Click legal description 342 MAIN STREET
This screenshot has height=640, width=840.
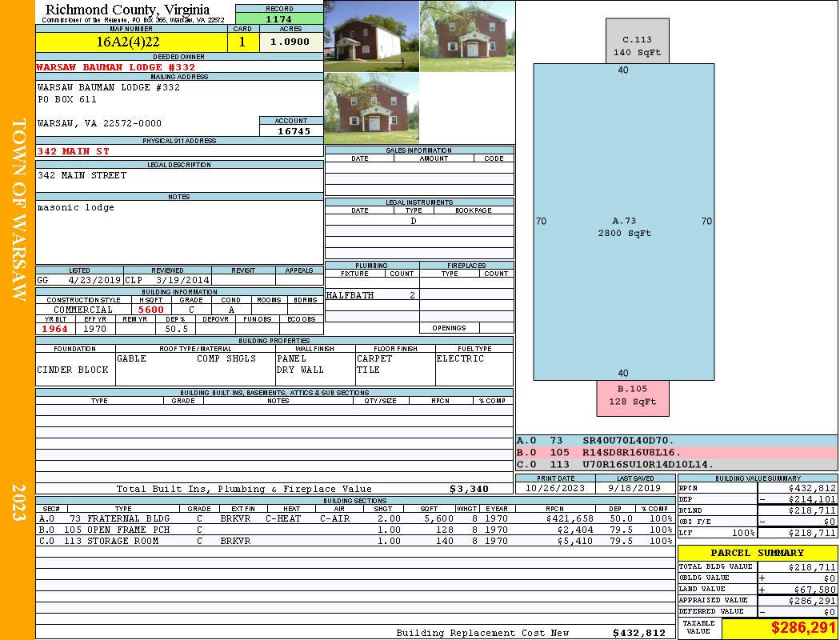pos(82,175)
